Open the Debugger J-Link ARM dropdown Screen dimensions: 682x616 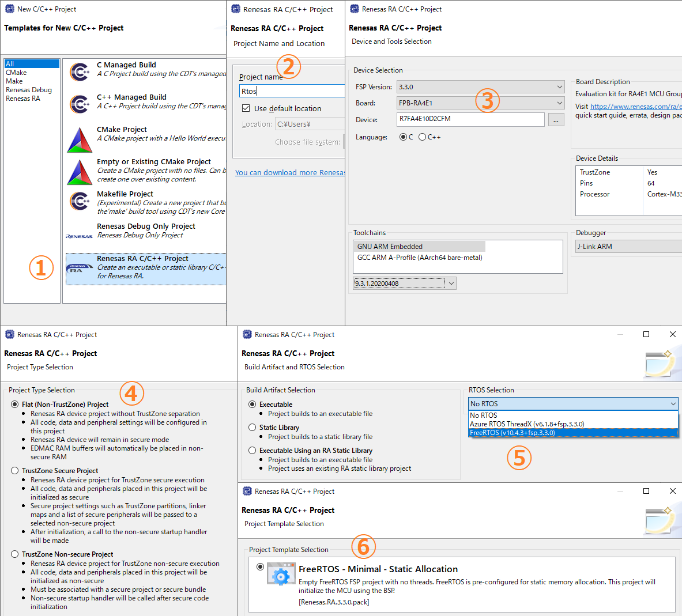pyautogui.click(x=628, y=247)
